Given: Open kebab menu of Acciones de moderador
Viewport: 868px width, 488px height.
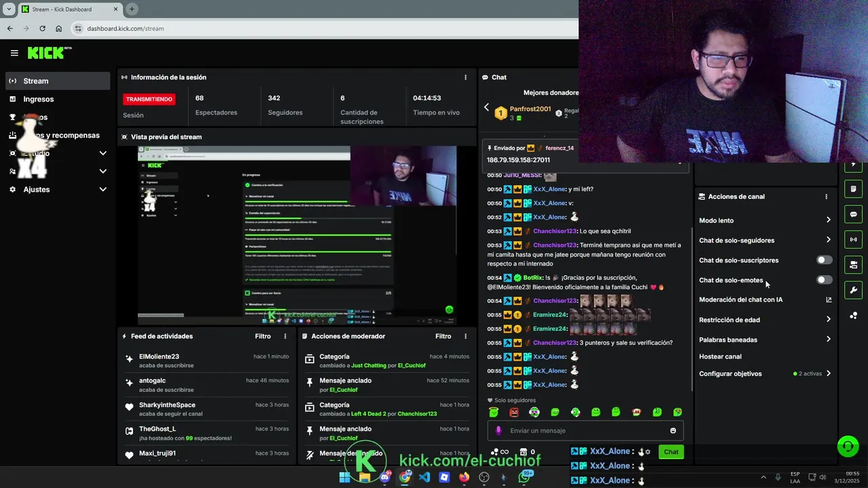Looking at the screenshot, I should (465, 336).
